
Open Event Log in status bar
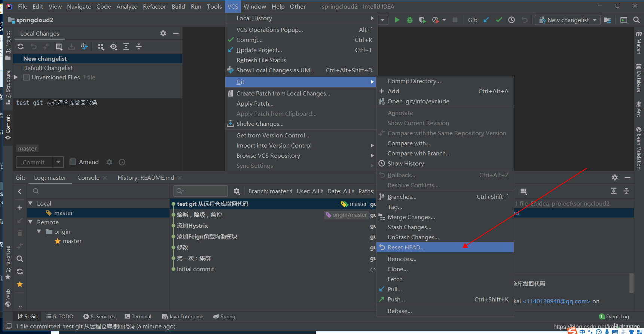(x=614, y=316)
